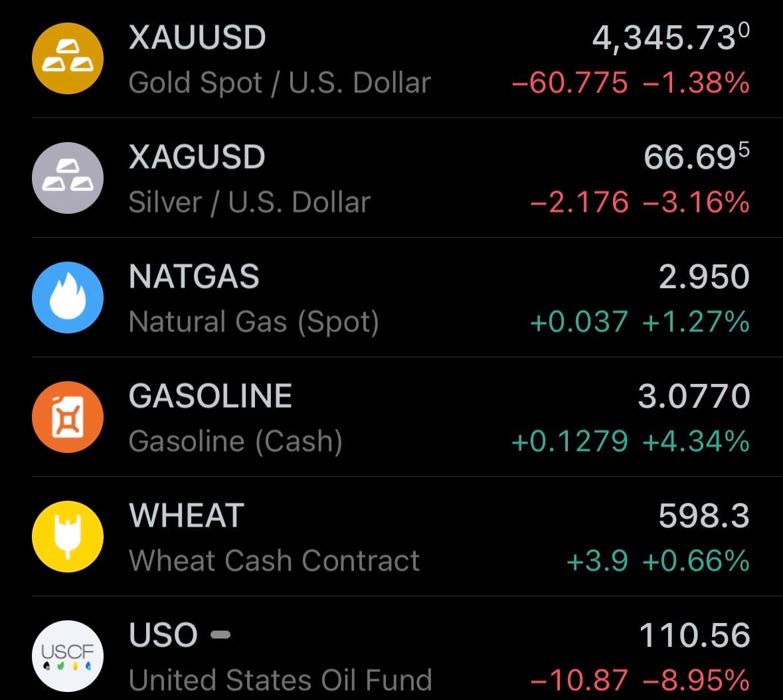Tap the silver bars XAGUSD icon

tap(68, 178)
